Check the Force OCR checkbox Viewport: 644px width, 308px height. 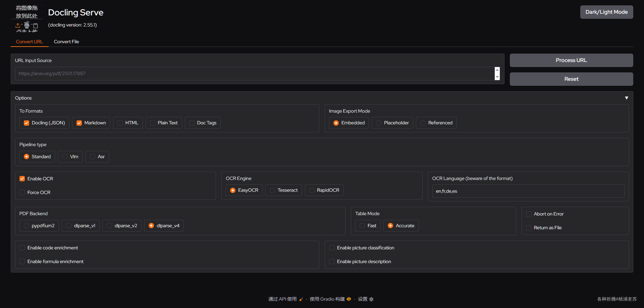pos(22,192)
